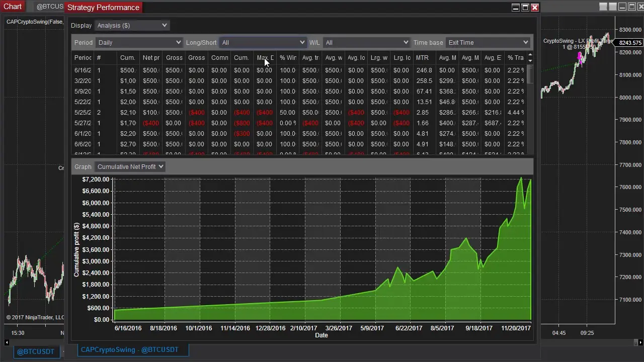Click the % Win value 50.00
Image resolution: width=644 pixels, height=362 pixels.
287,113
